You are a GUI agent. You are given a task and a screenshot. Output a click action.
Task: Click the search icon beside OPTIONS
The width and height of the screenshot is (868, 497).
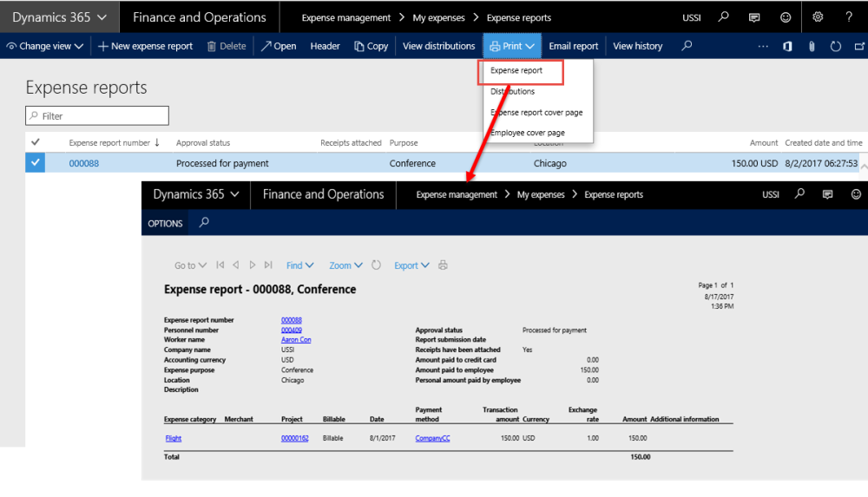tap(204, 223)
